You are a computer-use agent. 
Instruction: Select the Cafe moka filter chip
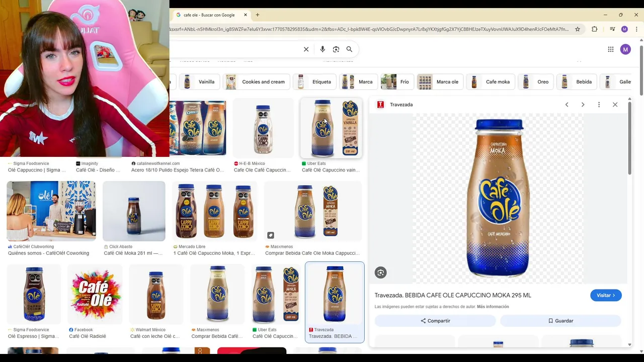point(490,82)
